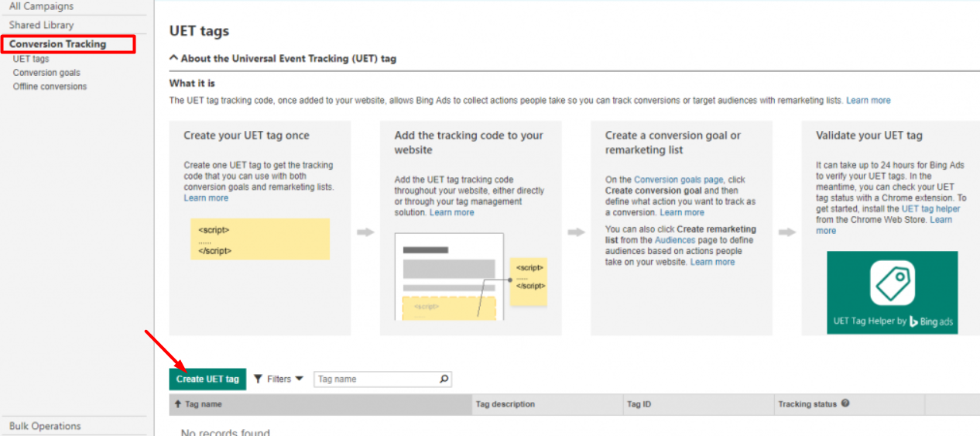
Task: Click the Tag ID column header
Action: (698, 404)
